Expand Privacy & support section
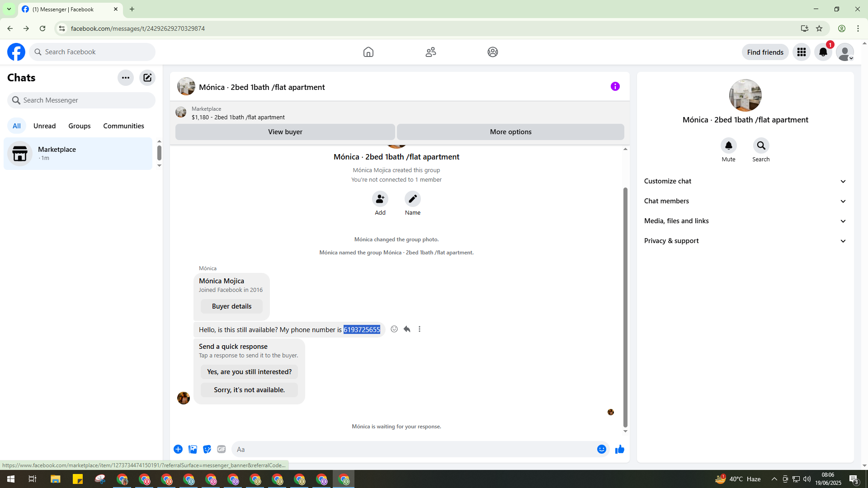868x488 pixels. pos(745,241)
